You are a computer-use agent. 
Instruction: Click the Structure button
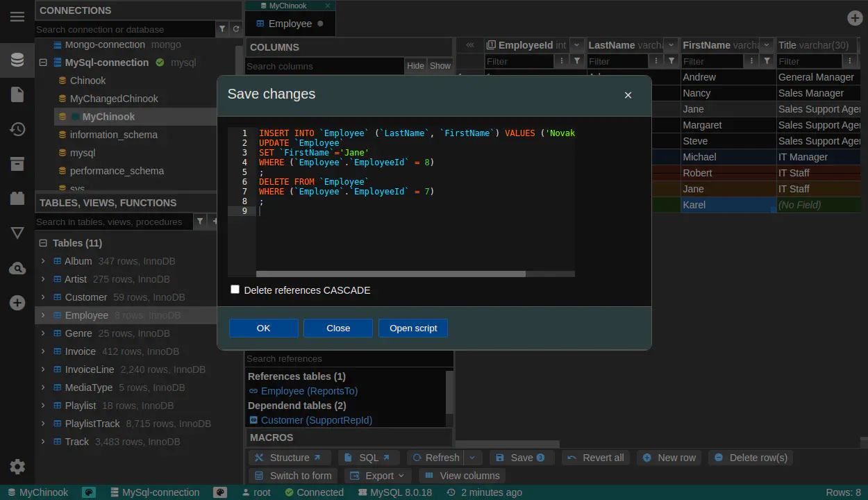pyautogui.click(x=290, y=458)
